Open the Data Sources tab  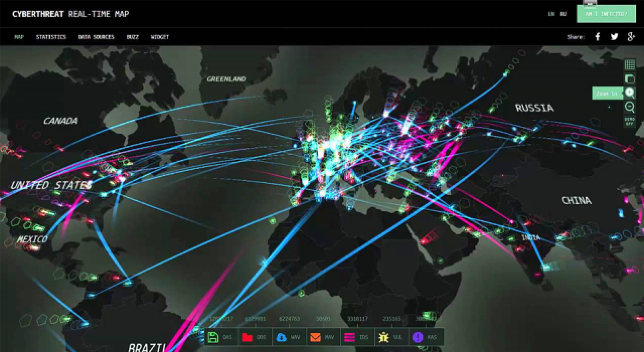[96, 37]
